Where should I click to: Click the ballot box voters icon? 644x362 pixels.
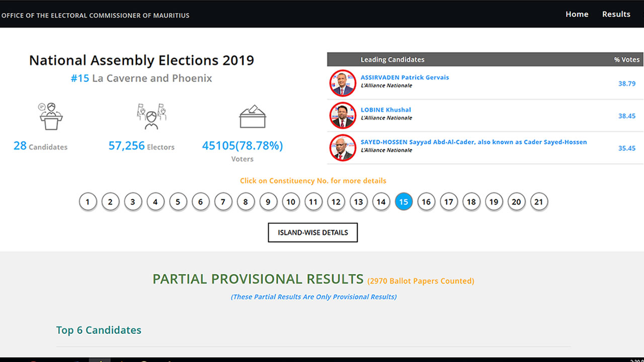pos(253,116)
